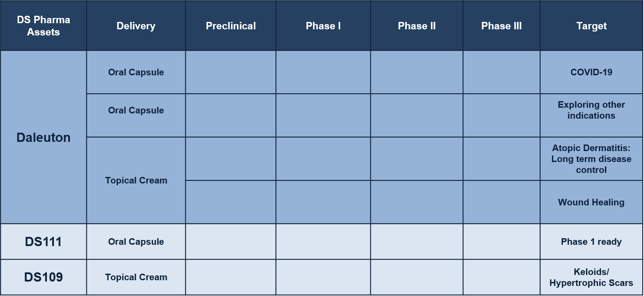This screenshot has height=296, width=644.
Task: Select the Exploring other indications cell
Action: click(x=591, y=110)
